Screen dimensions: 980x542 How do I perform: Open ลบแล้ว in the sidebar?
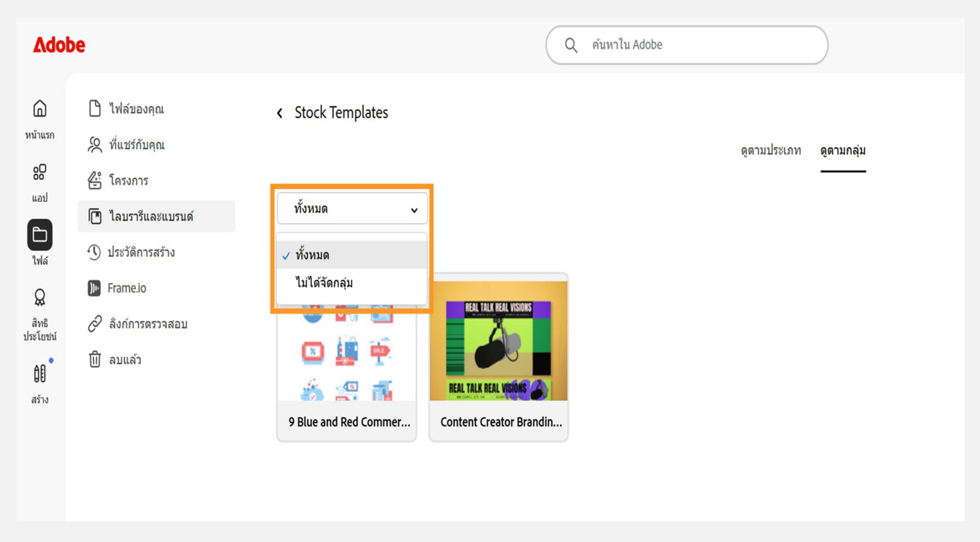click(x=156, y=360)
